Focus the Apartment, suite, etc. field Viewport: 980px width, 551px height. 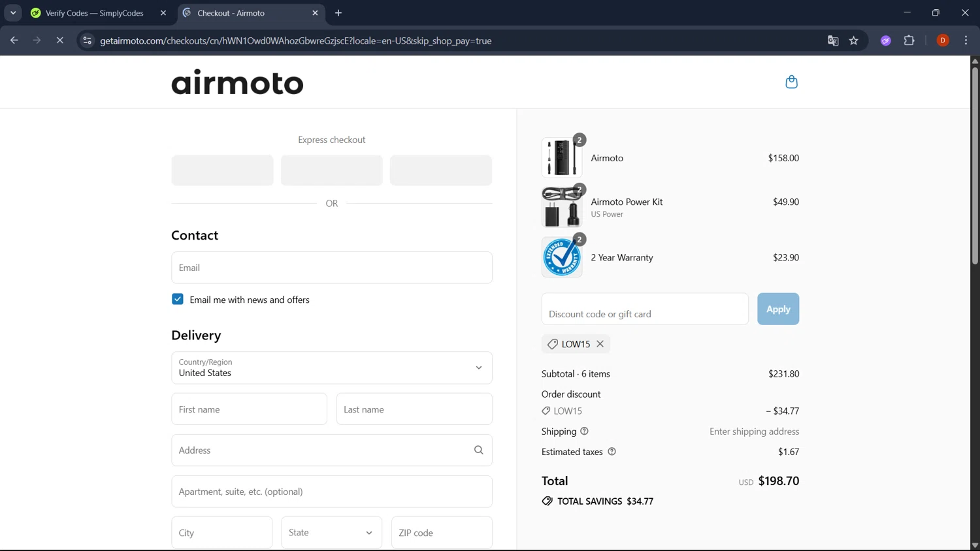pyautogui.click(x=332, y=492)
